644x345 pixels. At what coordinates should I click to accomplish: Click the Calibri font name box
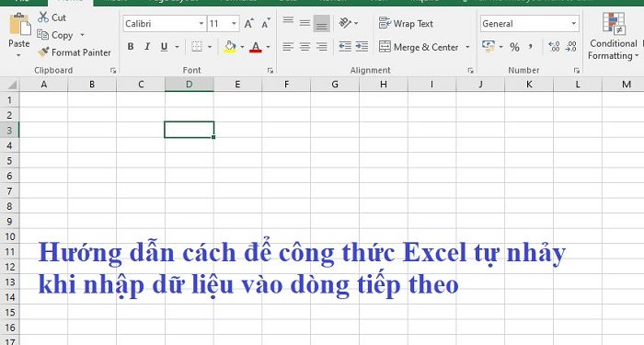(160, 24)
